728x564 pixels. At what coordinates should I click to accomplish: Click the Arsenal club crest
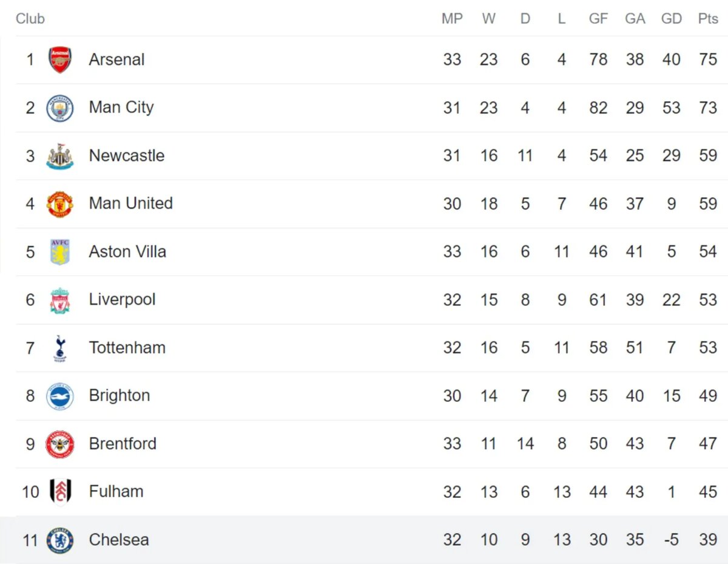pos(60,59)
